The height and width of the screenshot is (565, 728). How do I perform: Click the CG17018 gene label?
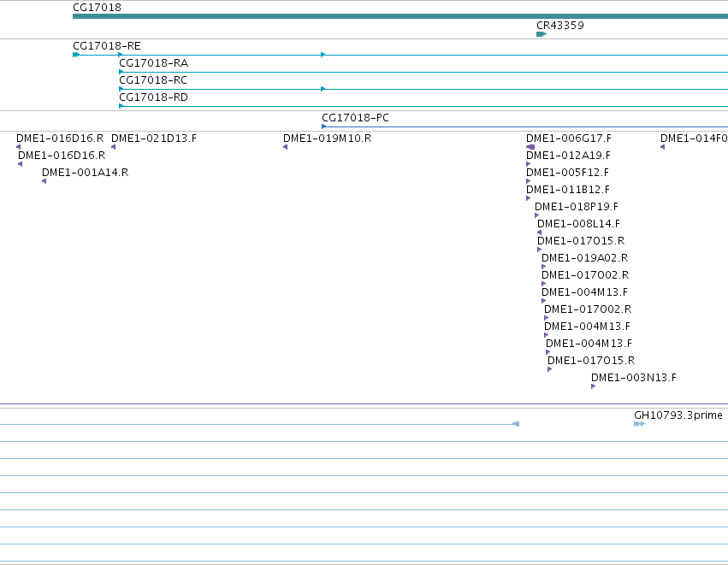(x=97, y=8)
